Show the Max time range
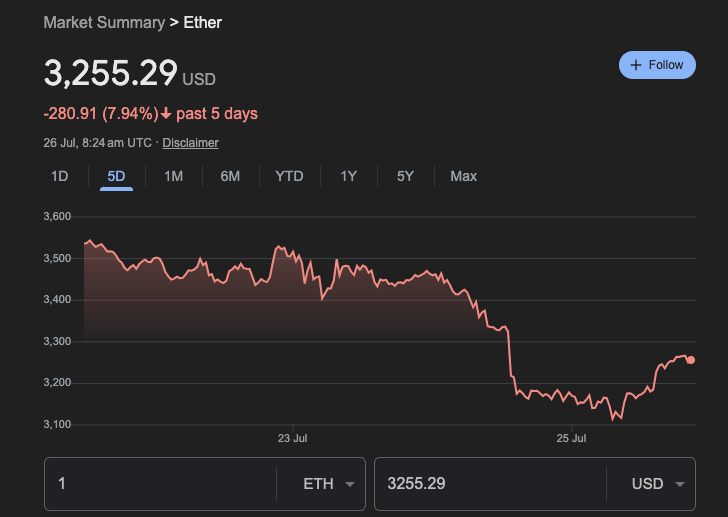728x517 pixels. click(x=463, y=176)
